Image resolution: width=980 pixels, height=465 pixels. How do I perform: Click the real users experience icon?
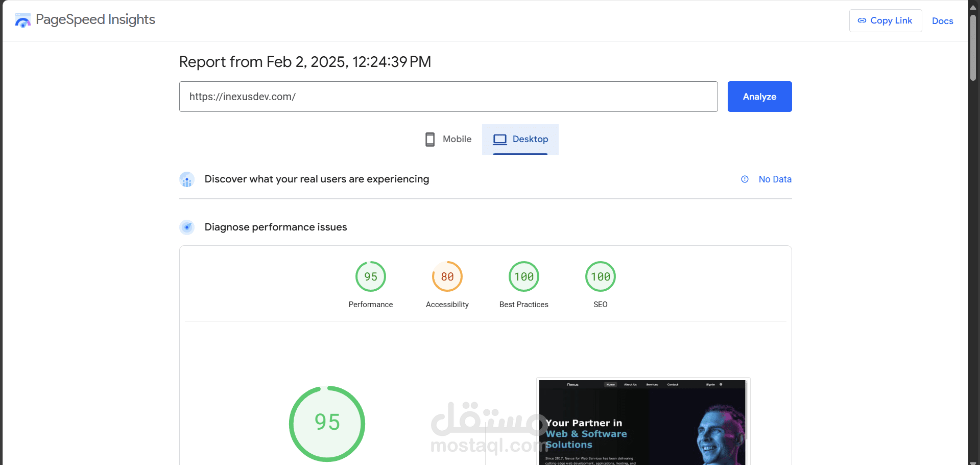[x=187, y=179]
